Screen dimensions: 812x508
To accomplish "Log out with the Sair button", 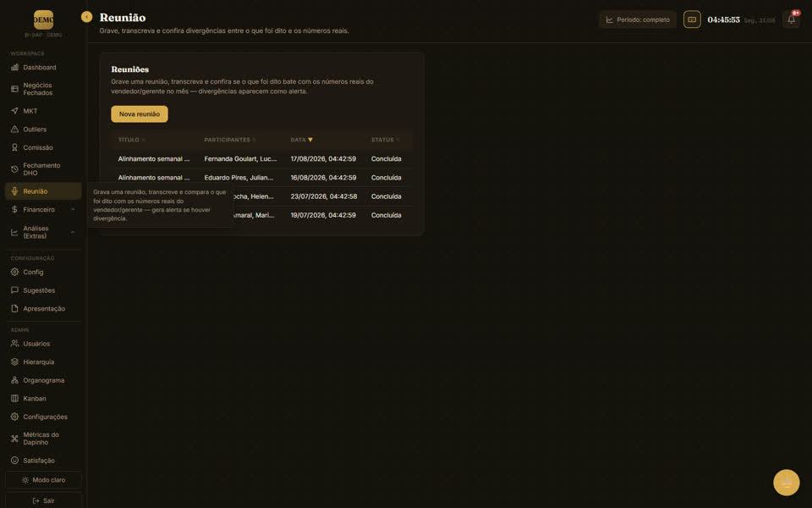I will (x=43, y=500).
